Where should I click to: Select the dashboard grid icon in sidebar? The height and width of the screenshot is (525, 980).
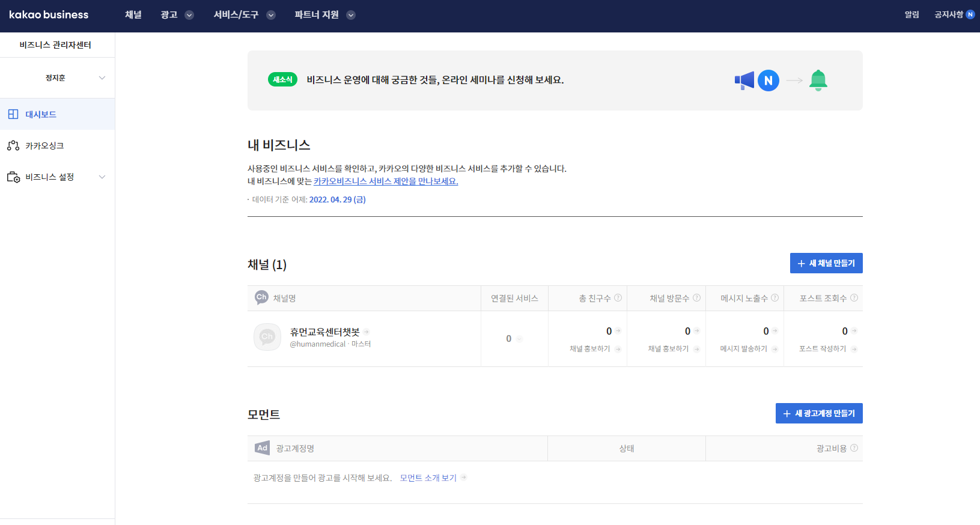13,114
